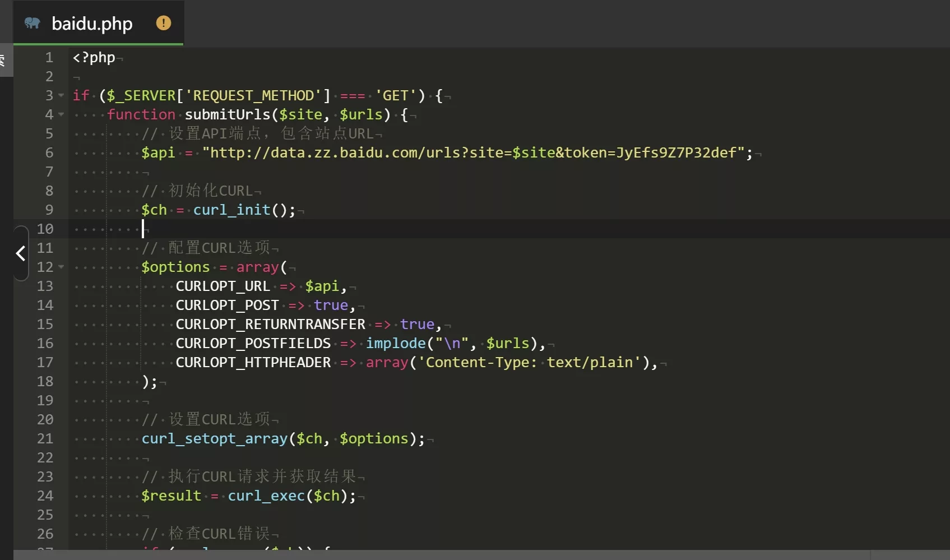This screenshot has height=560, width=950.
Task: Place cursor on CURLOPT_RETURNTRANSFER option
Action: tap(270, 325)
